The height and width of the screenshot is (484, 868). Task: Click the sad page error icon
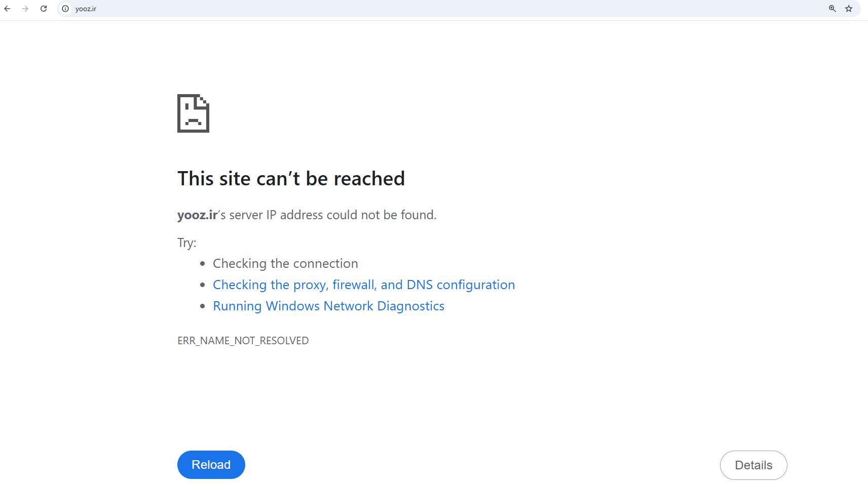pyautogui.click(x=193, y=113)
